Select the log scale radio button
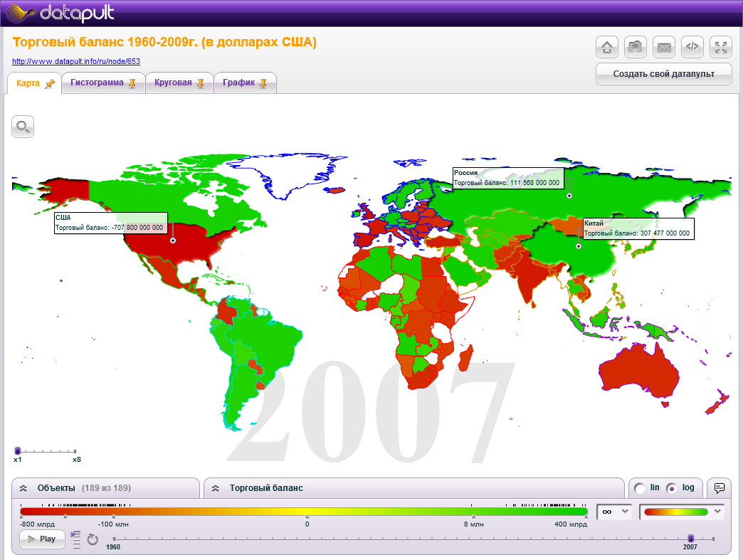 671,488
